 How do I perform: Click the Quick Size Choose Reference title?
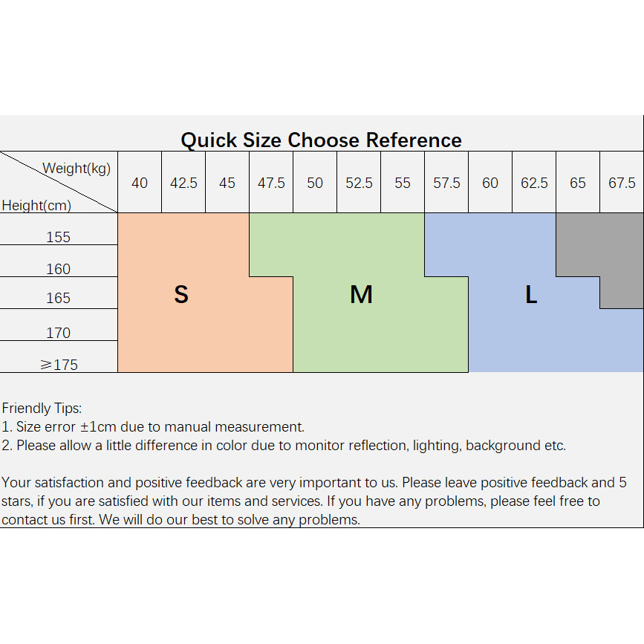coord(321,140)
